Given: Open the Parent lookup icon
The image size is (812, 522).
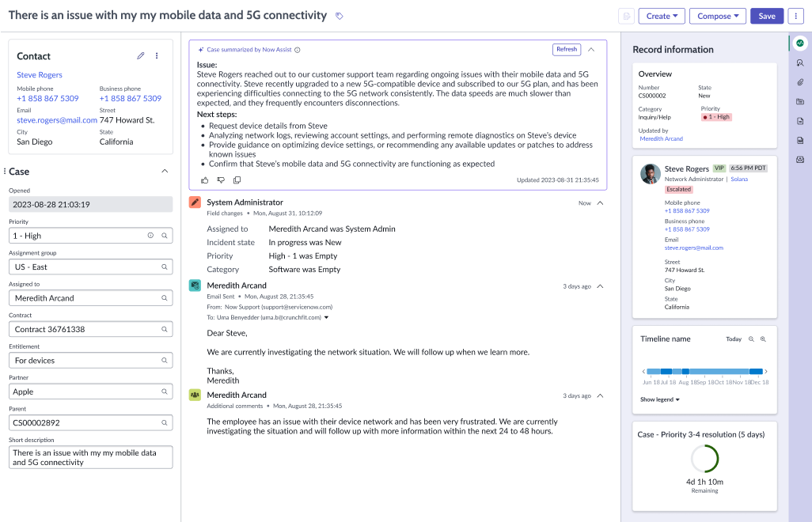Looking at the screenshot, I should click(164, 422).
